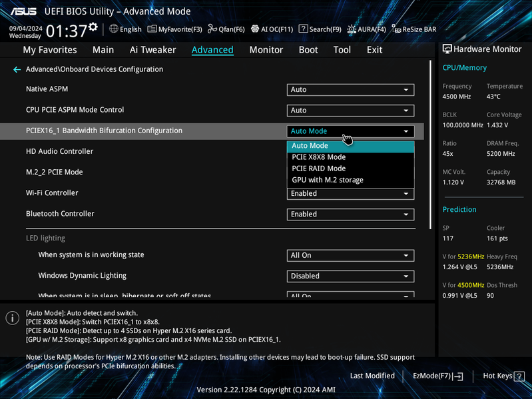Open MyFavorite(F3) list icon

coord(152,29)
